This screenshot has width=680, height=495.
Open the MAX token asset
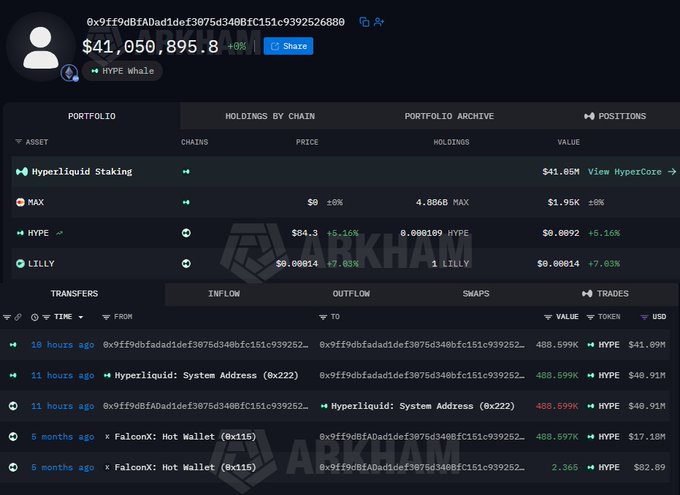pos(36,202)
